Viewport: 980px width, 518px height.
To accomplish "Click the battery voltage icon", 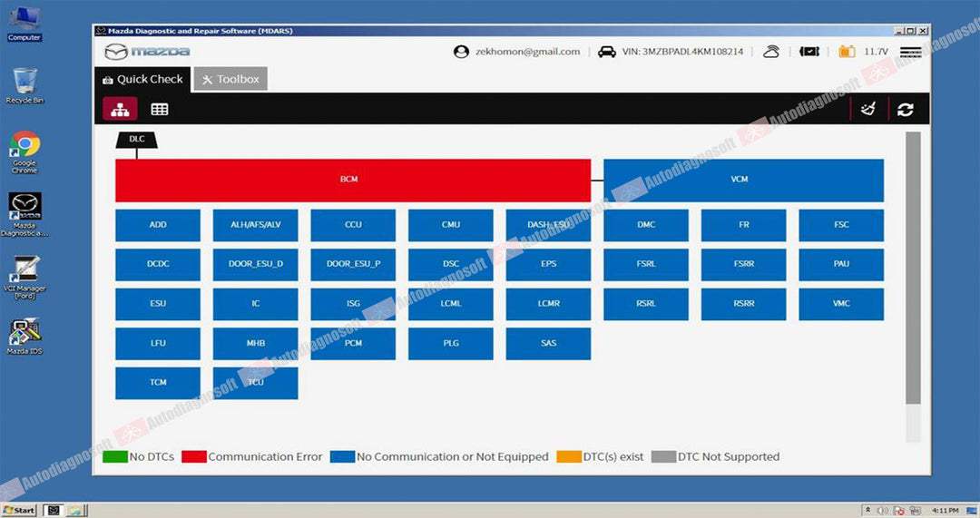I will (x=847, y=51).
